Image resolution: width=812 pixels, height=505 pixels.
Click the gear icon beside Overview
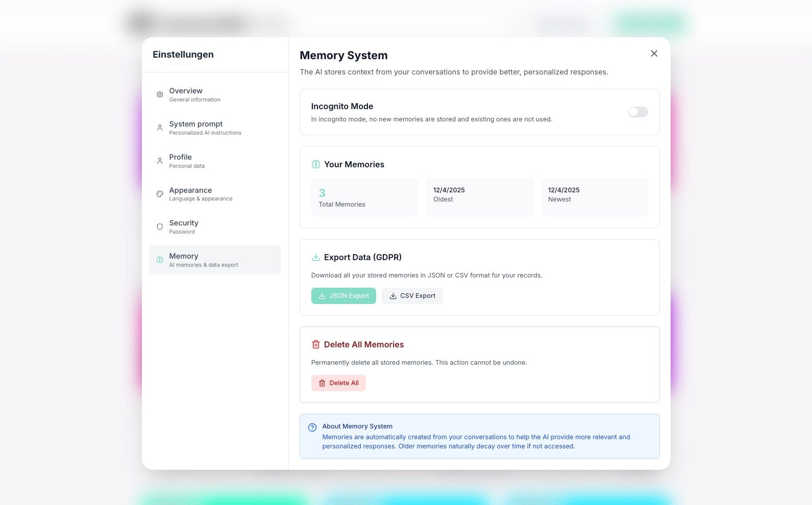pos(160,95)
